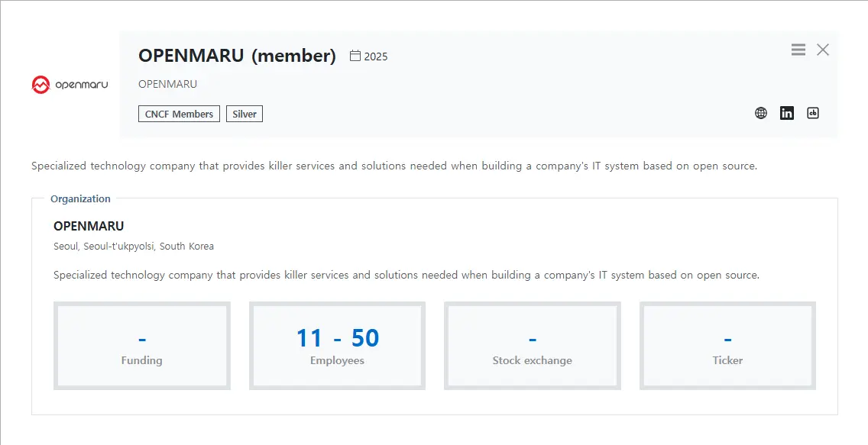868x445 pixels.
Task: Click the gray OPENMARU subtitle under title
Action: [168, 84]
